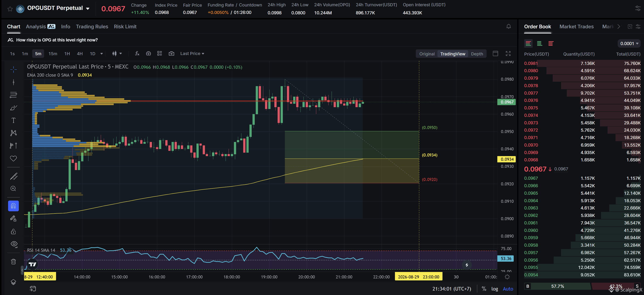Open the heart favorites icons tool
Image resolution: width=644 pixels, height=295 pixels.
click(14, 158)
